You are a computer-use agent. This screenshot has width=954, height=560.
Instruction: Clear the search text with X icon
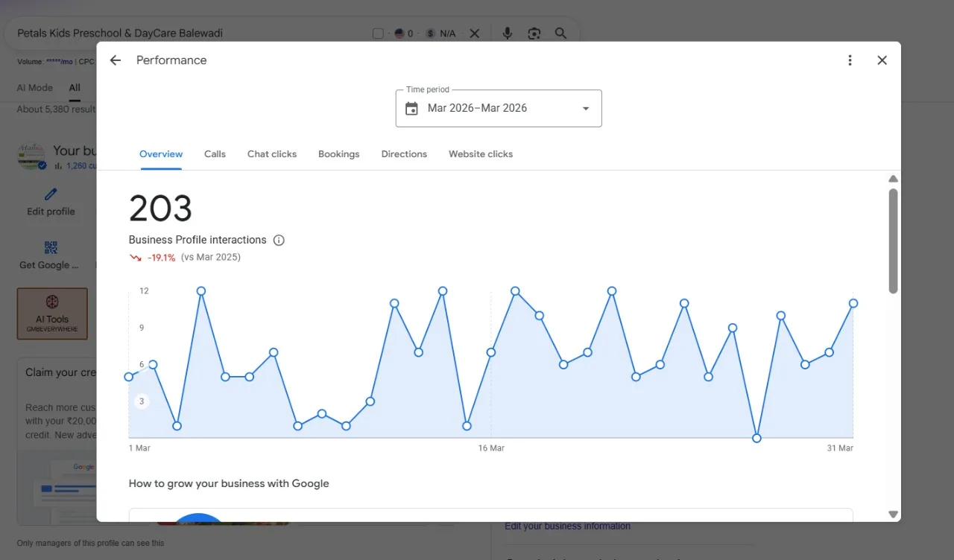[475, 34]
